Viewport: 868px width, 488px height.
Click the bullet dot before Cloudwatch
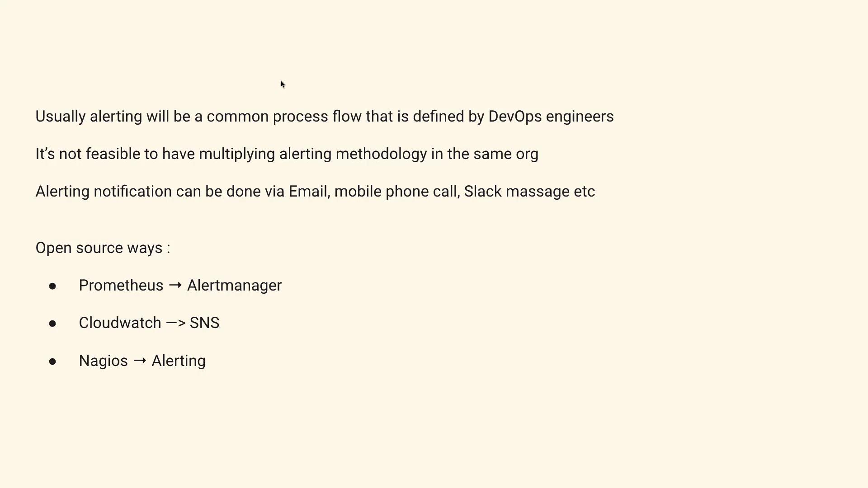(52, 324)
